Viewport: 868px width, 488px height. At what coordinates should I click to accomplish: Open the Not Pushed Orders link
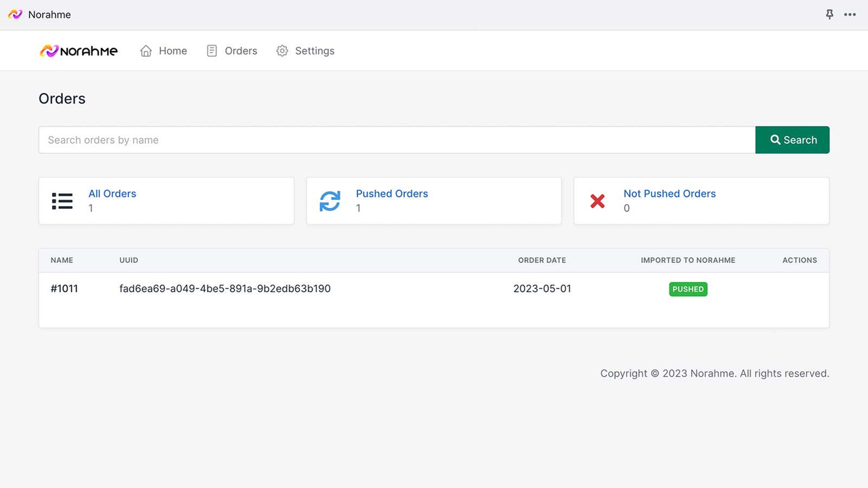pyautogui.click(x=669, y=193)
